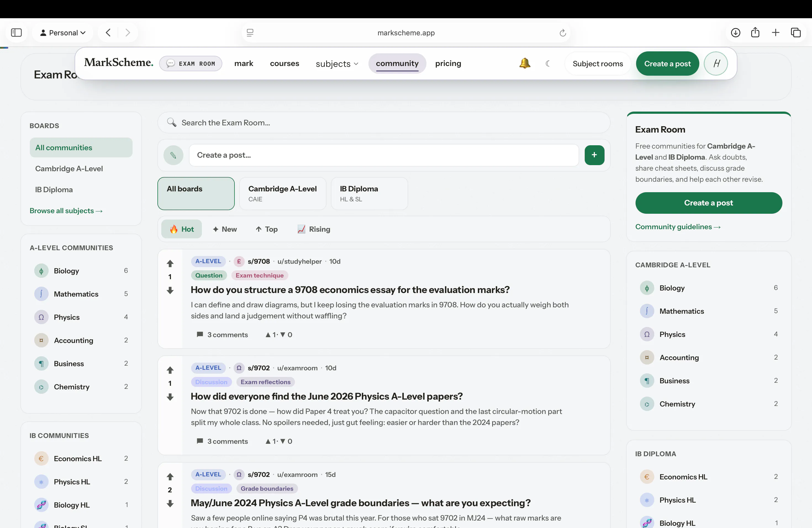Toggle dark mode with the moon icon
The height and width of the screenshot is (528, 812).
click(x=548, y=64)
